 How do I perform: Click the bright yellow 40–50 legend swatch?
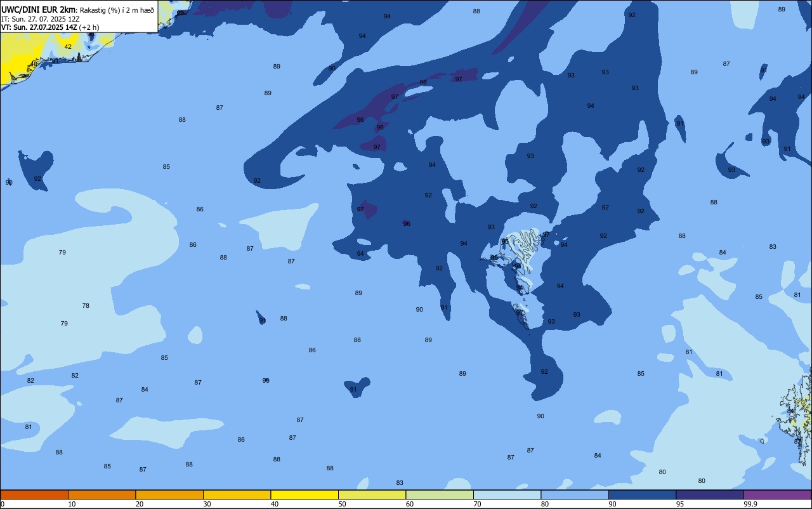pyautogui.click(x=304, y=494)
